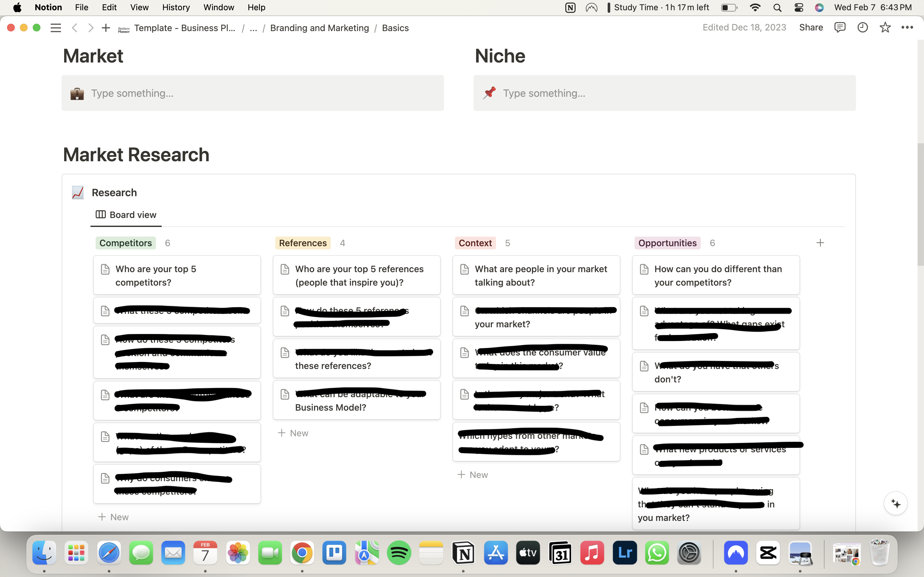Image resolution: width=924 pixels, height=577 pixels.
Task: Open the sidebar hamburger menu
Action: click(56, 28)
